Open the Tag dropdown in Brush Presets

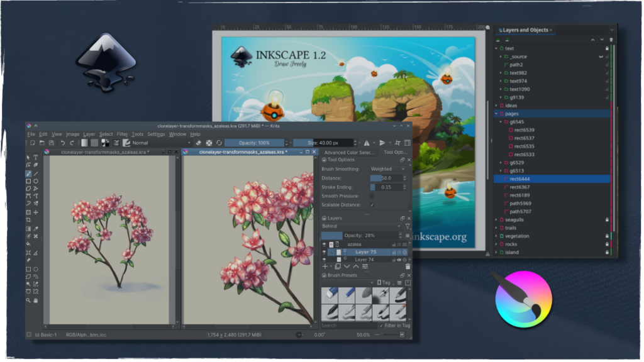point(386,283)
